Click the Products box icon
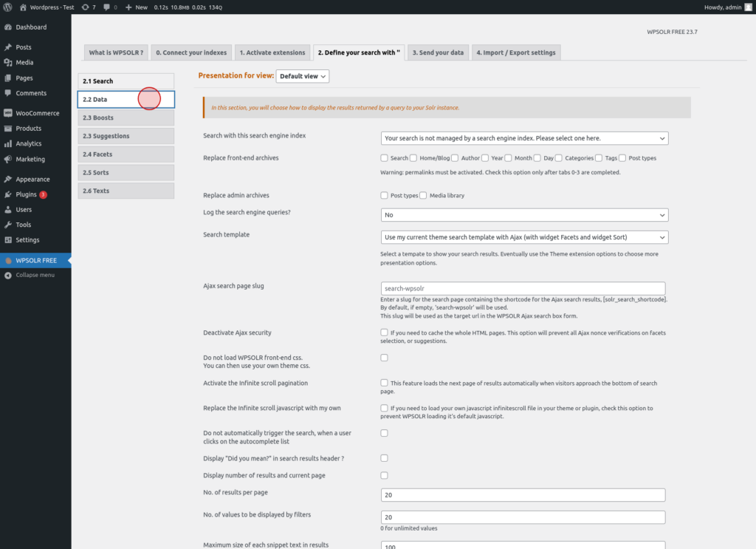 [x=8, y=129]
